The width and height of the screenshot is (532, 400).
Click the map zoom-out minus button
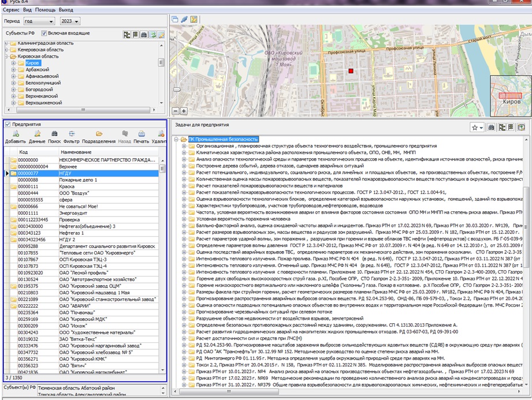tap(176, 111)
